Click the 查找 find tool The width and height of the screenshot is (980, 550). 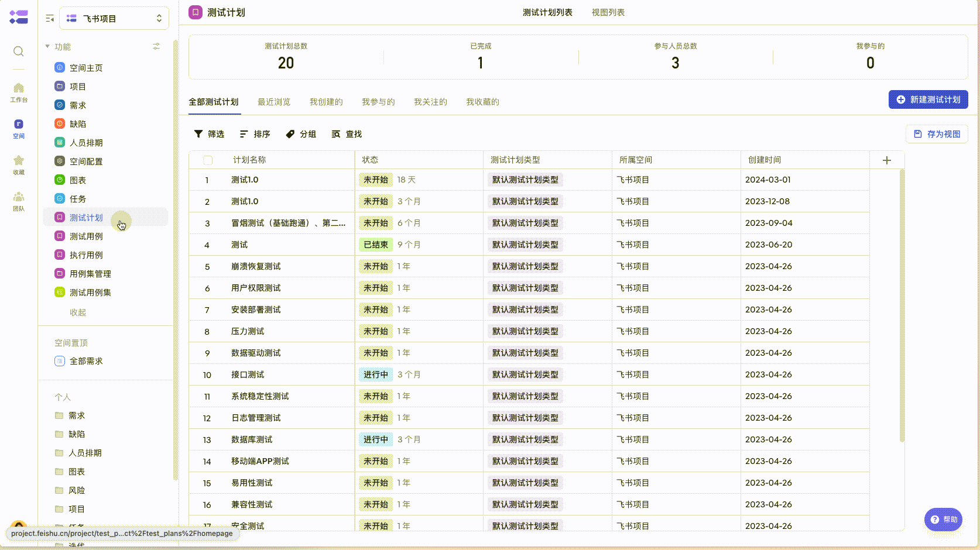point(347,134)
